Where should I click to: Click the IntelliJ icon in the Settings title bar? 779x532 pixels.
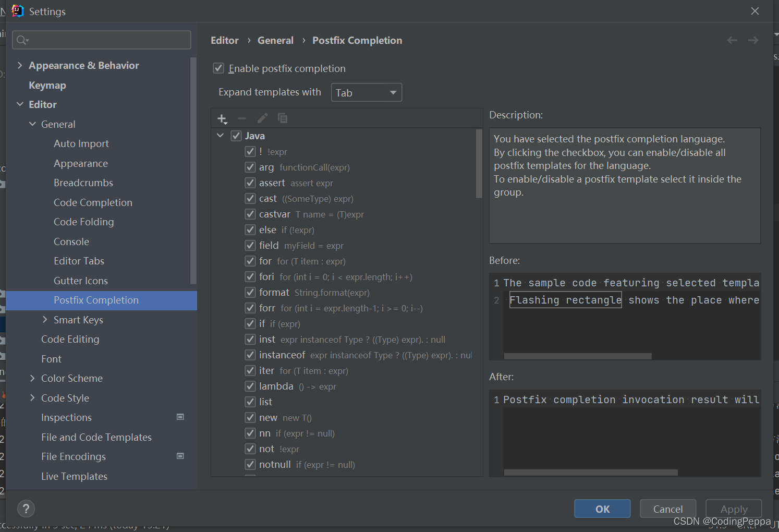pos(18,11)
